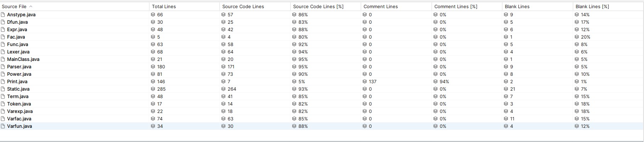Click the file icon beside Parser.java
This screenshot has height=142, width=644.
coord(3,67)
